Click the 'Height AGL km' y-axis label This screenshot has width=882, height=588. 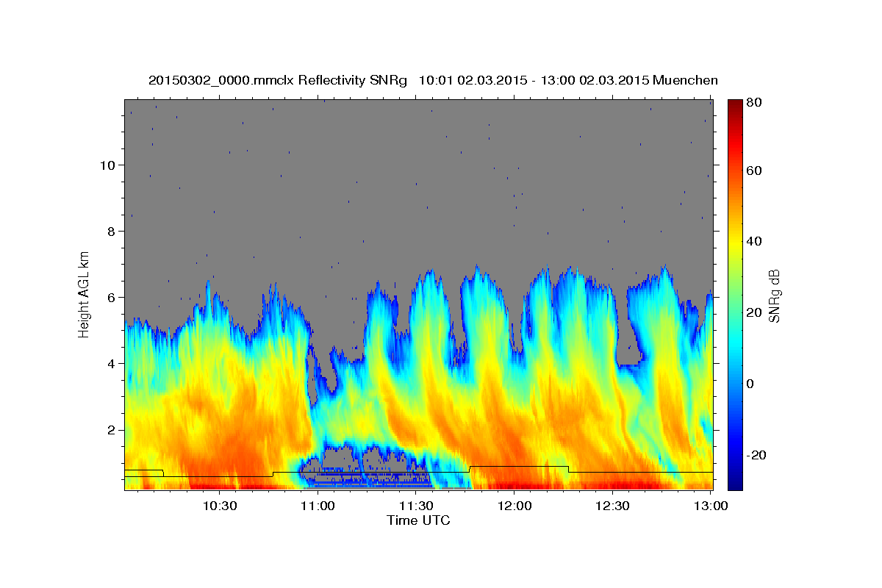pyautogui.click(x=84, y=294)
